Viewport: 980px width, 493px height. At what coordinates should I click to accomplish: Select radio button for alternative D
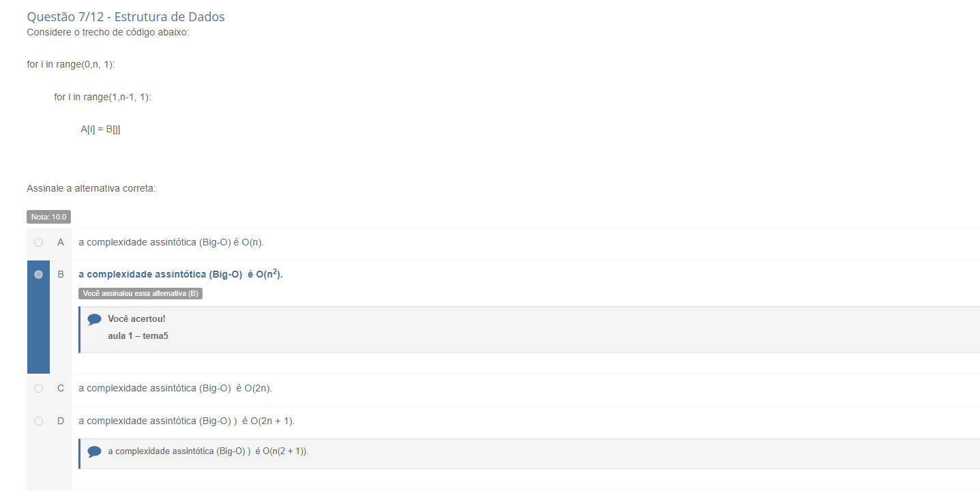(x=38, y=421)
